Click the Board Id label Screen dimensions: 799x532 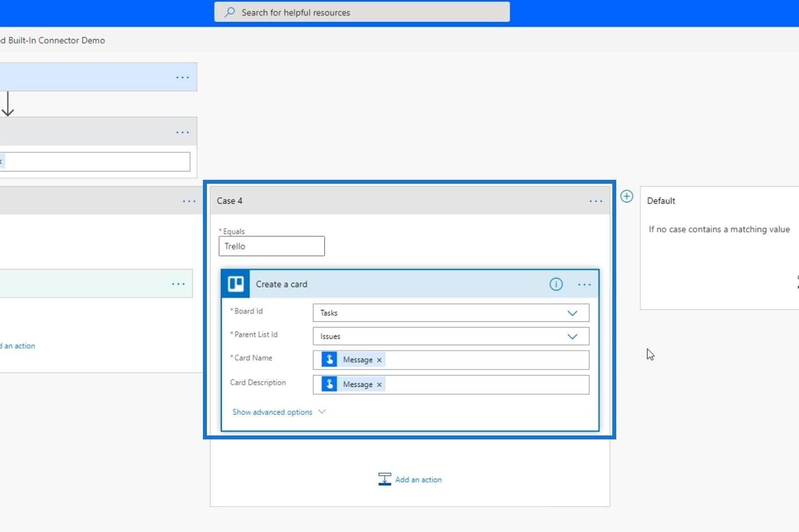click(x=248, y=311)
